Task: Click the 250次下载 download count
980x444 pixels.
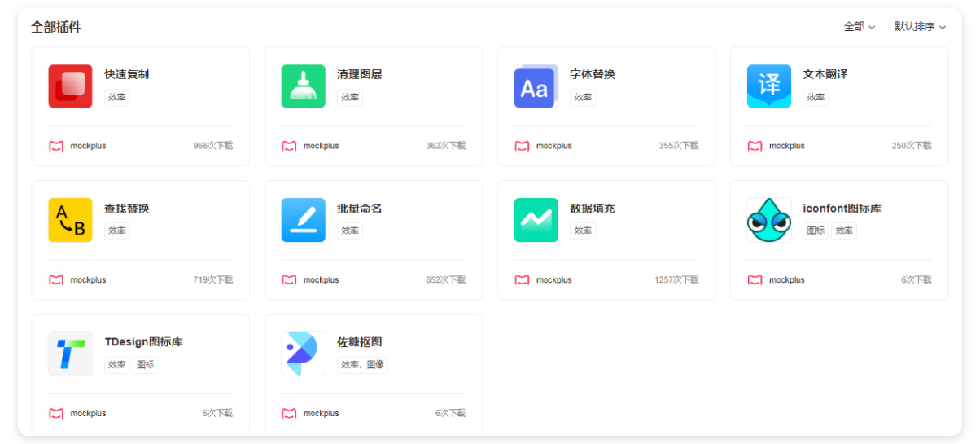Action: tap(911, 146)
